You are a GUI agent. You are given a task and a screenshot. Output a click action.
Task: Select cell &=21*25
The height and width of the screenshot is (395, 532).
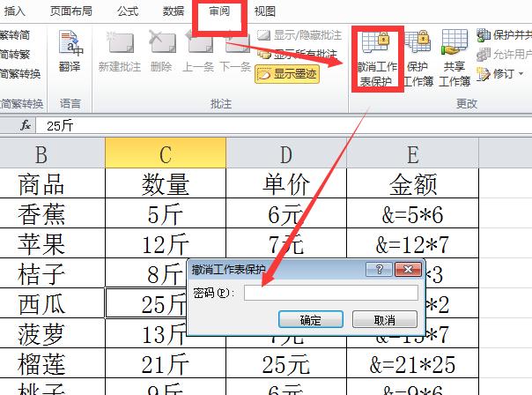click(x=412, y=363)
